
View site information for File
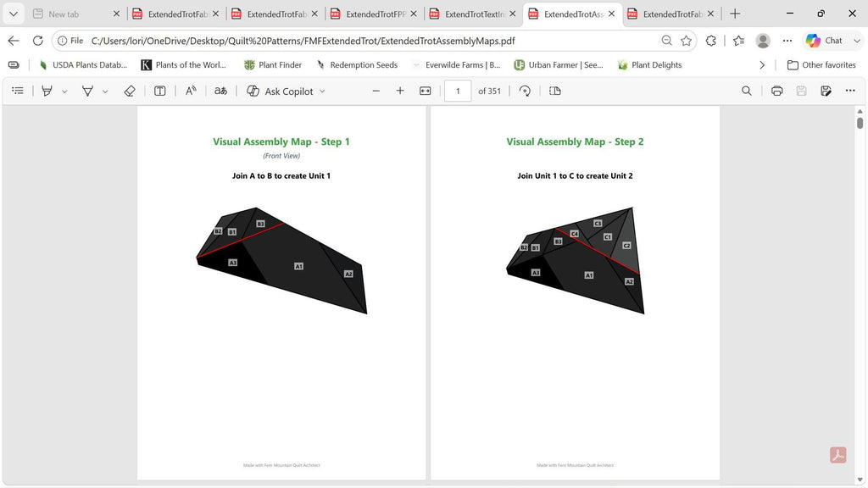coord(70,41)
